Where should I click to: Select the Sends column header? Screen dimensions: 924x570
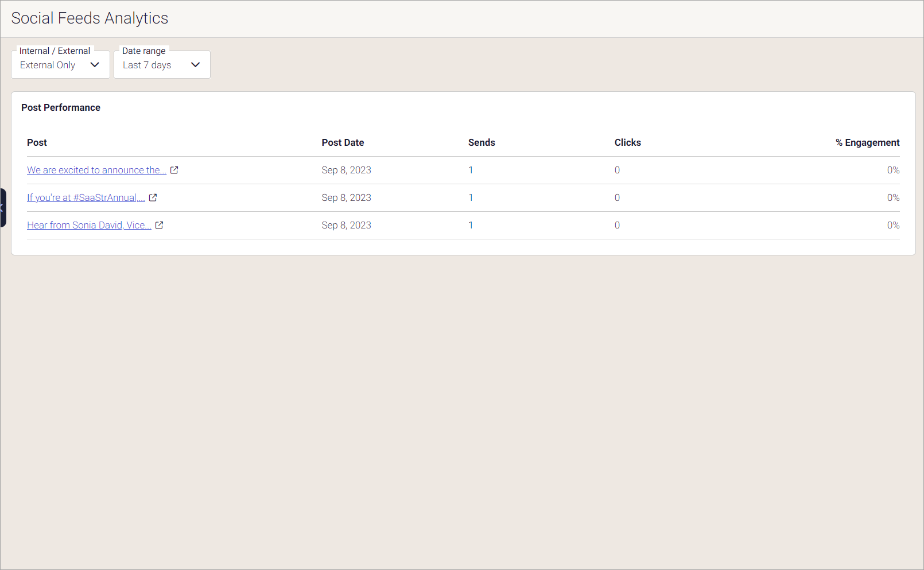[482, 142]
